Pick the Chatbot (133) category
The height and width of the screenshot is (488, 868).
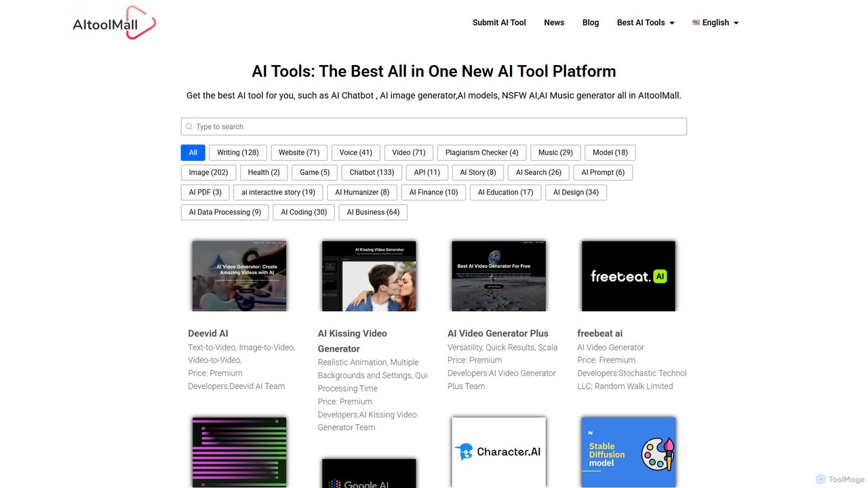[372, 172]
